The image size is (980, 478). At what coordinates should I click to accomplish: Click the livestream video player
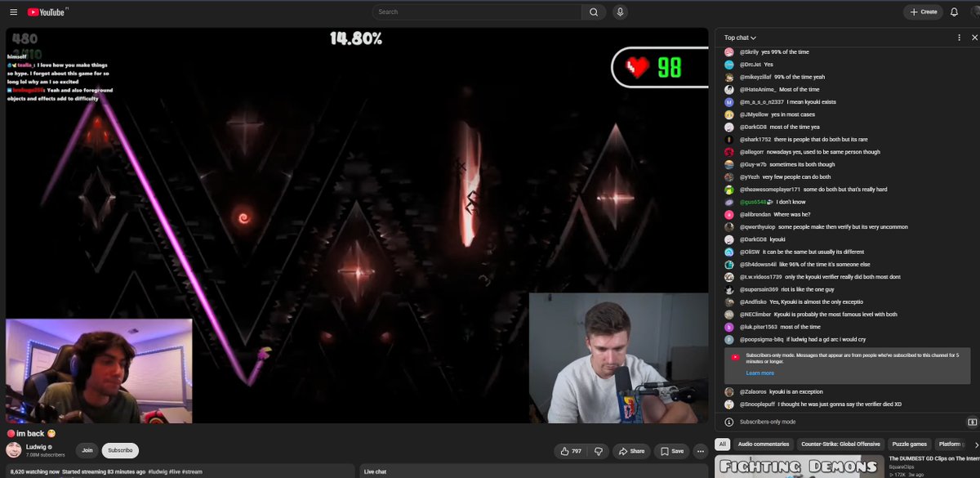pyautogui.click(x=357, y=226)
